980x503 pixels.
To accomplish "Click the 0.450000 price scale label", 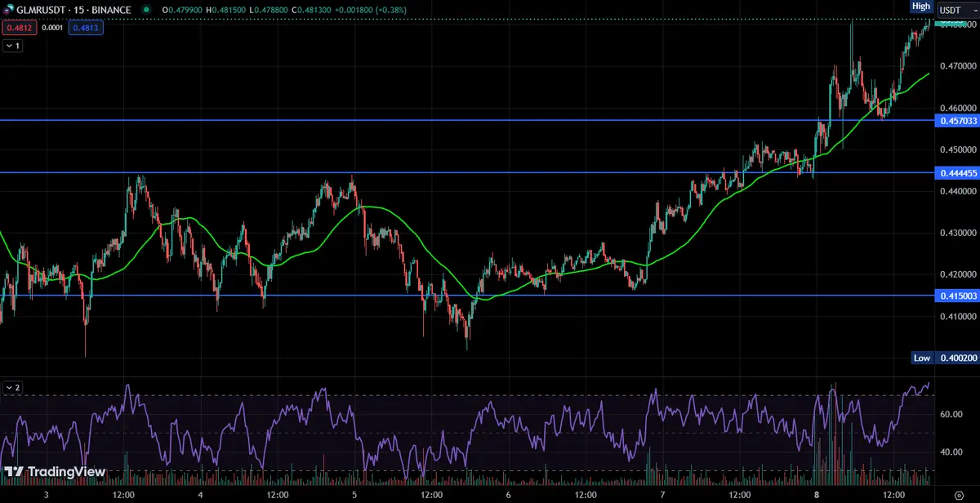I will pyautogui.click(x=958, y=149).
